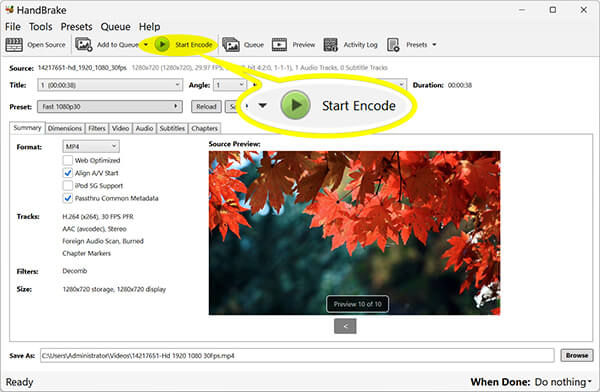Screen dimensions: 600x392
Task: Click the autumn leaves source preview image
Action: (354, 233)
